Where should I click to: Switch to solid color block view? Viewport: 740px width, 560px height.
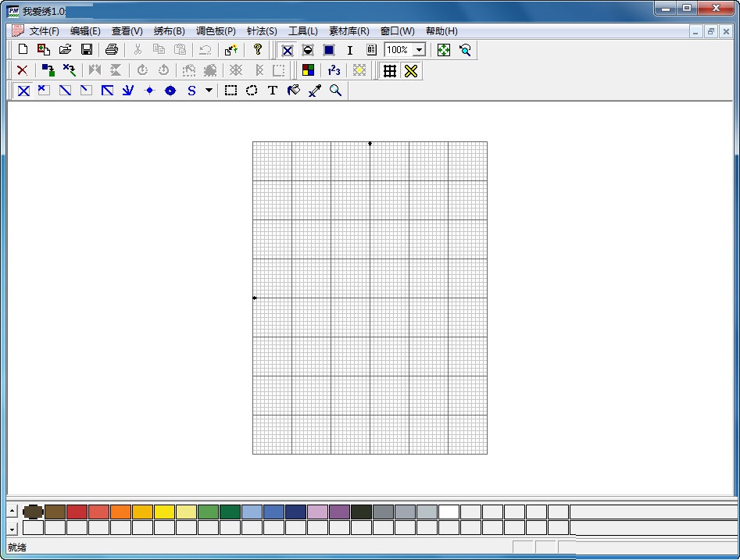tap(329, 50)
